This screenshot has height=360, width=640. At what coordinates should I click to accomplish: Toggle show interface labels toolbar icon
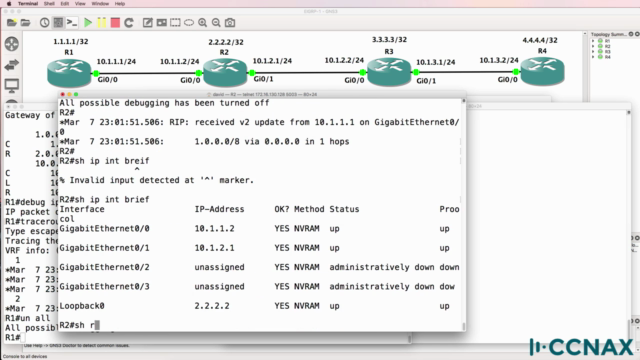click(x=58, y=22)
